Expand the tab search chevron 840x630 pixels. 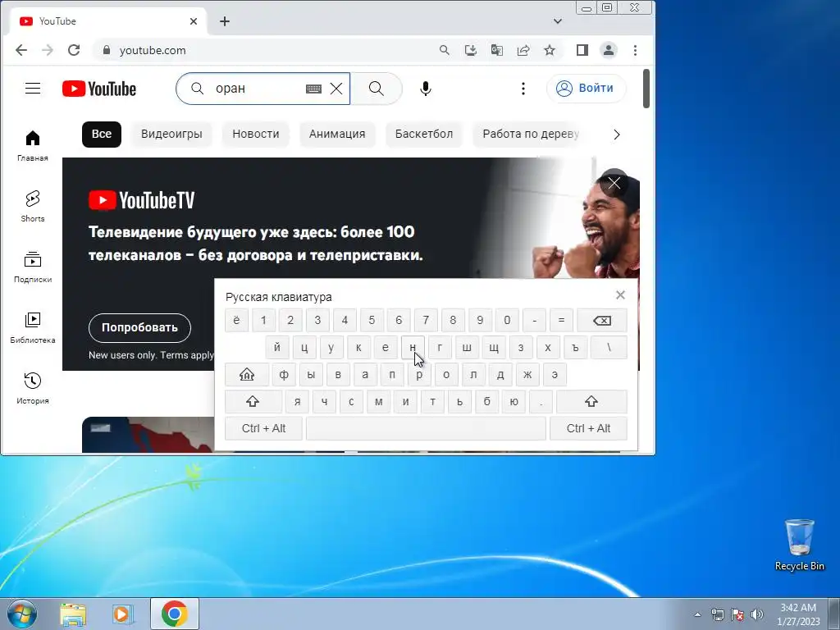(x=558, y=21)
